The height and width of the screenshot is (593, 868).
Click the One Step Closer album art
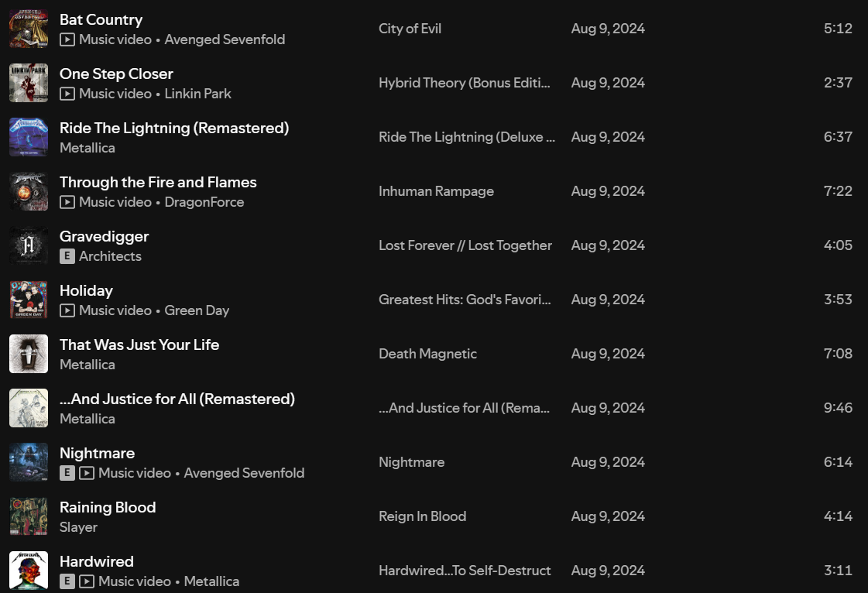[29, 83]
